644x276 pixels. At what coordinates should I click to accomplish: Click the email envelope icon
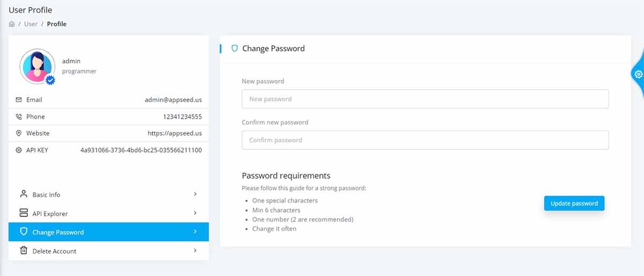point(19,100)
